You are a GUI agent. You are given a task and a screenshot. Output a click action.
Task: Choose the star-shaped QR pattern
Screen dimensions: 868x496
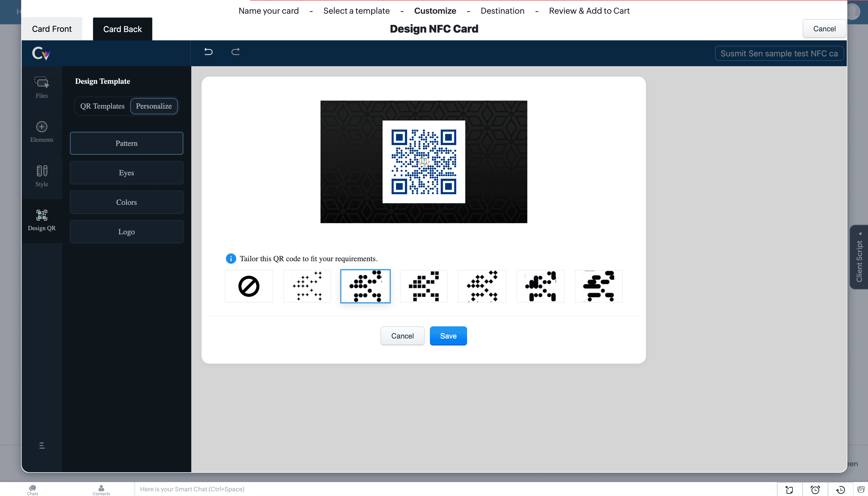pos(307,286)
